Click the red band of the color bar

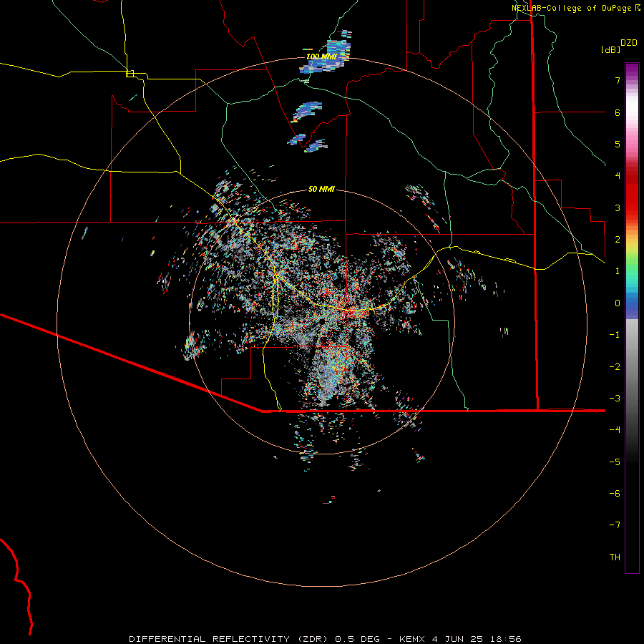point(632,197)
